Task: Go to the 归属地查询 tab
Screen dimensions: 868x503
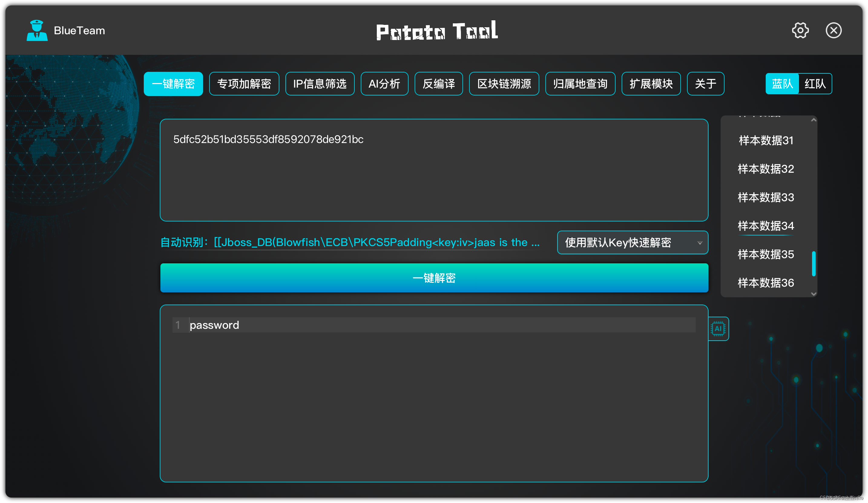Action: 580,84
